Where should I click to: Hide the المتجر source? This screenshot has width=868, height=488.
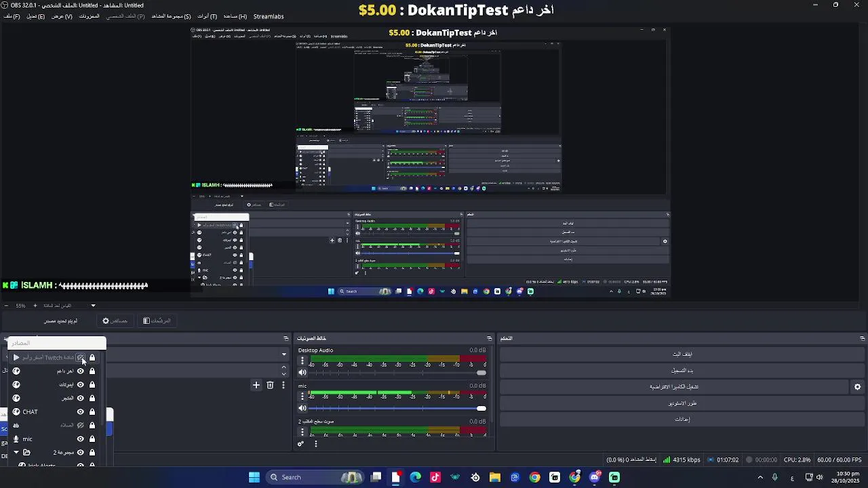[x=81, y=398]
